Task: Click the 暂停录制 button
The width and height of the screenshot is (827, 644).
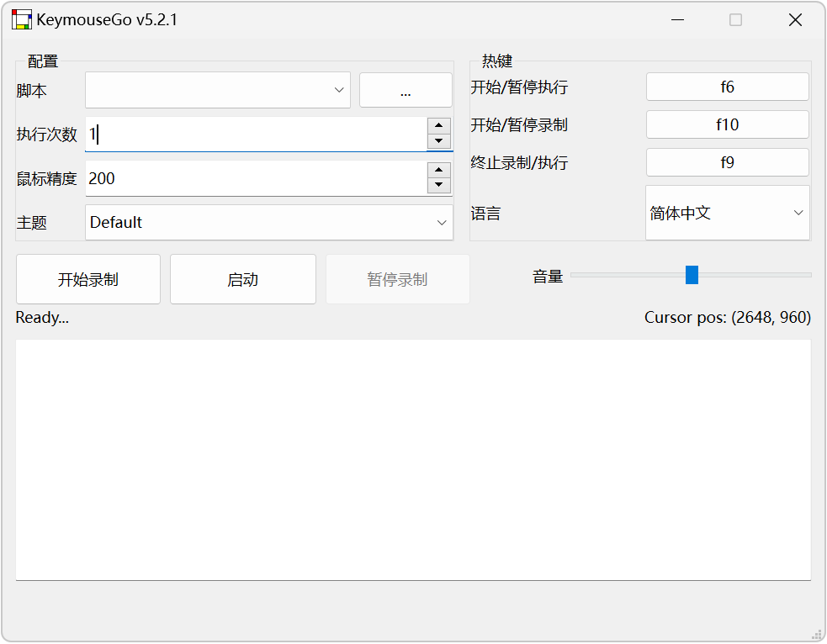Action: [x=398, y=279]
